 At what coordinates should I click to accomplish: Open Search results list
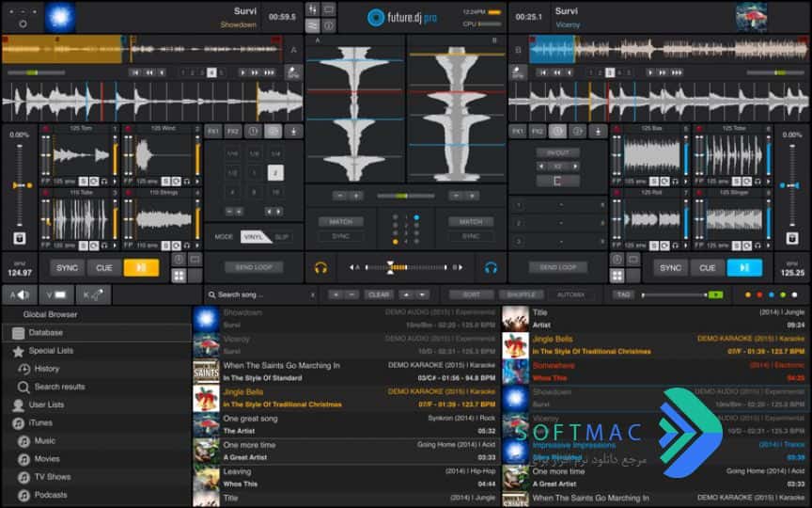point(59,388)
